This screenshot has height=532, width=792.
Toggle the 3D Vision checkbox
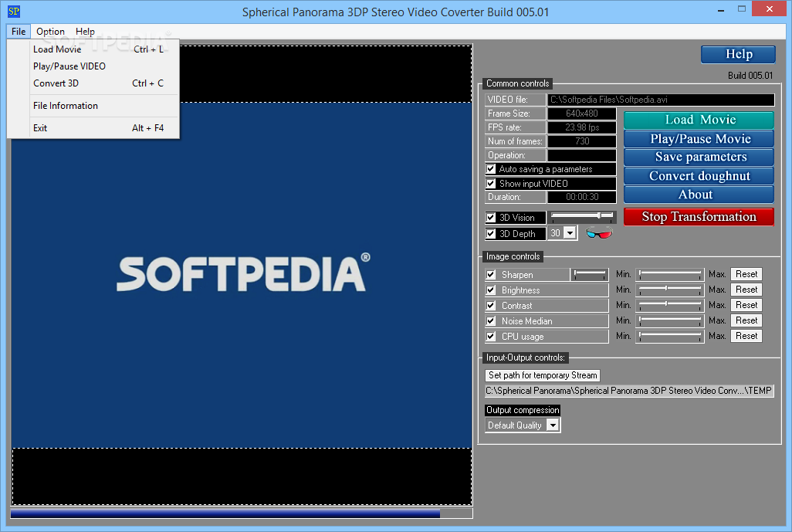tap(491, 218)
